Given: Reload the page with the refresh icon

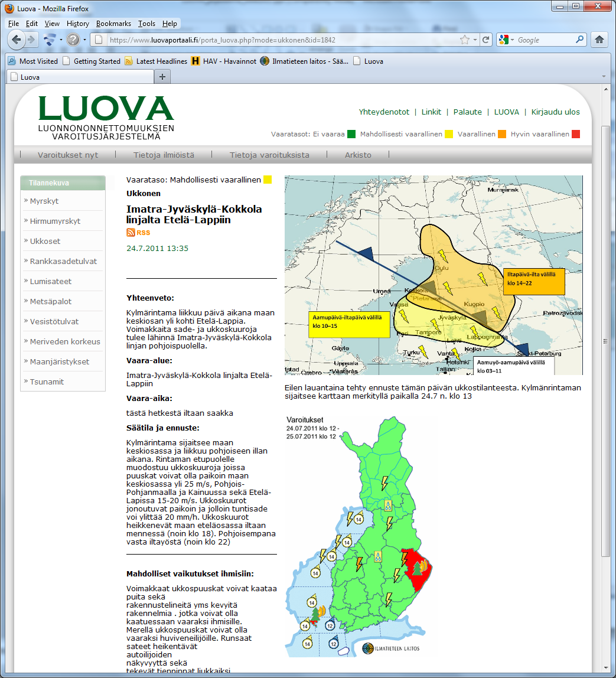Looking at the screenshot, I should click(486, 40).
